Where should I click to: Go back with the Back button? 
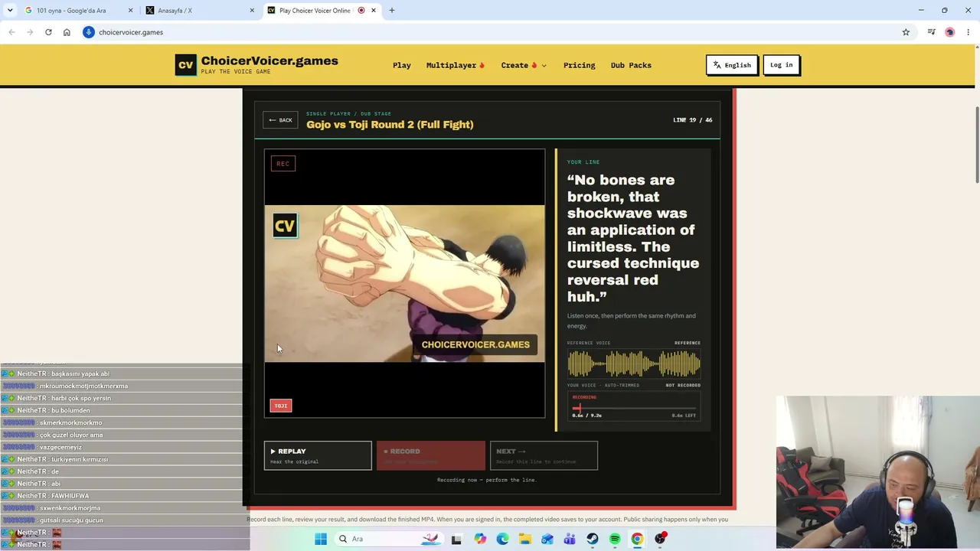pyautogui.click(x=280, y=120)
